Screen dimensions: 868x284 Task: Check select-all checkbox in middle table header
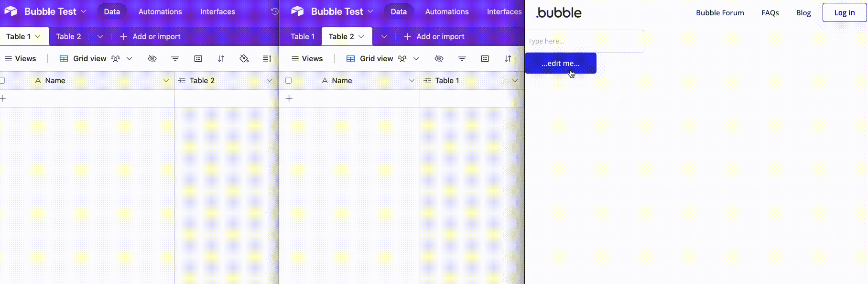288,80
